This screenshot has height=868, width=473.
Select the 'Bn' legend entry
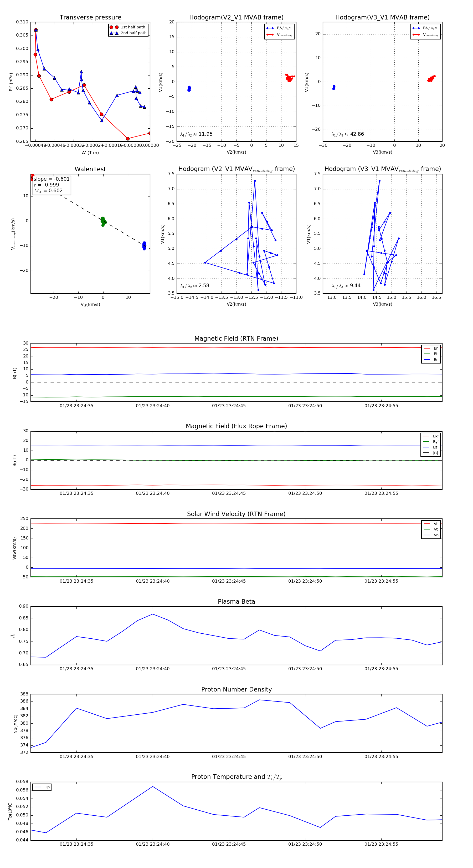pos(431,360)
